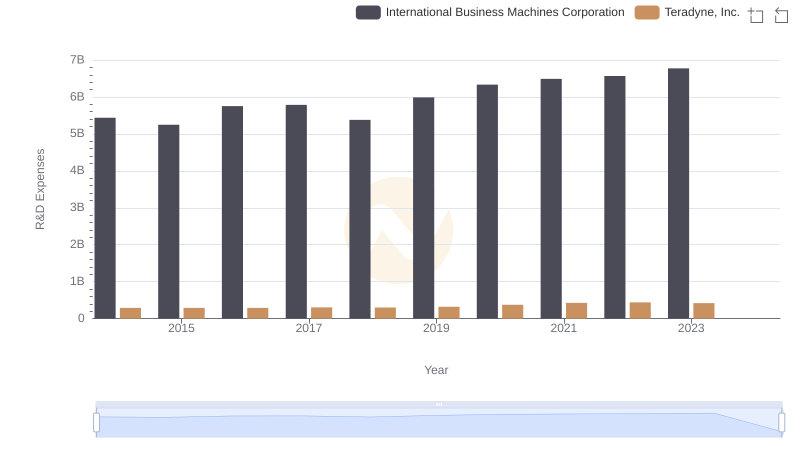The width and height of the screenshot is (800, 461).
Task: Select the IBM bar for 2022
Action: pos(615,197)
